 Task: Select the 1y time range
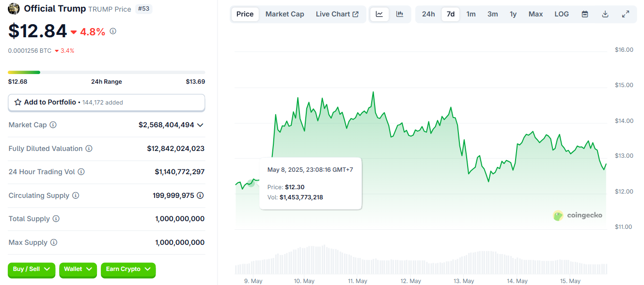pyautogui.click(x=513, y=14)
